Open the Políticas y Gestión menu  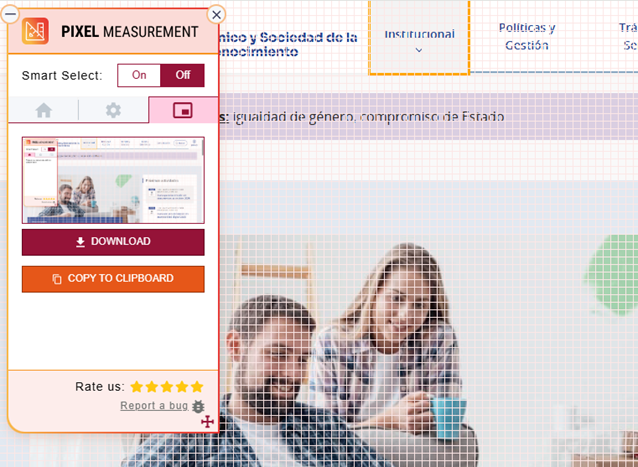pos(527,36)
